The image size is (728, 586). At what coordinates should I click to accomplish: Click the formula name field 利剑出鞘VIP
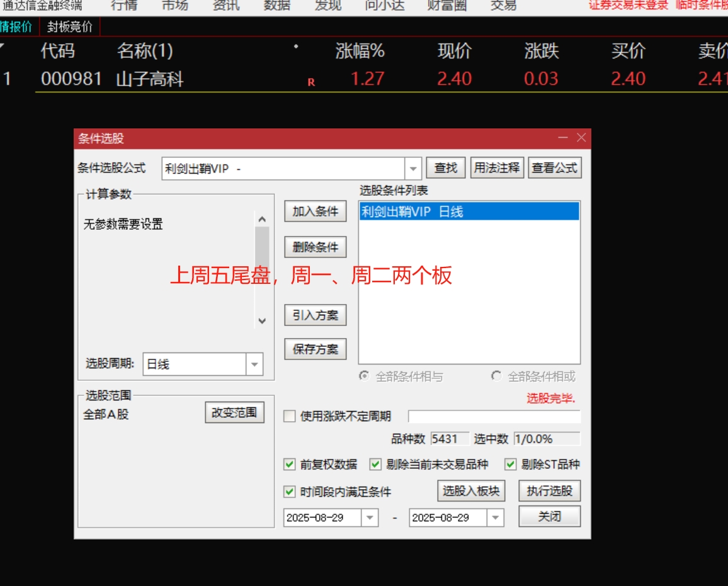coord(283,169)
